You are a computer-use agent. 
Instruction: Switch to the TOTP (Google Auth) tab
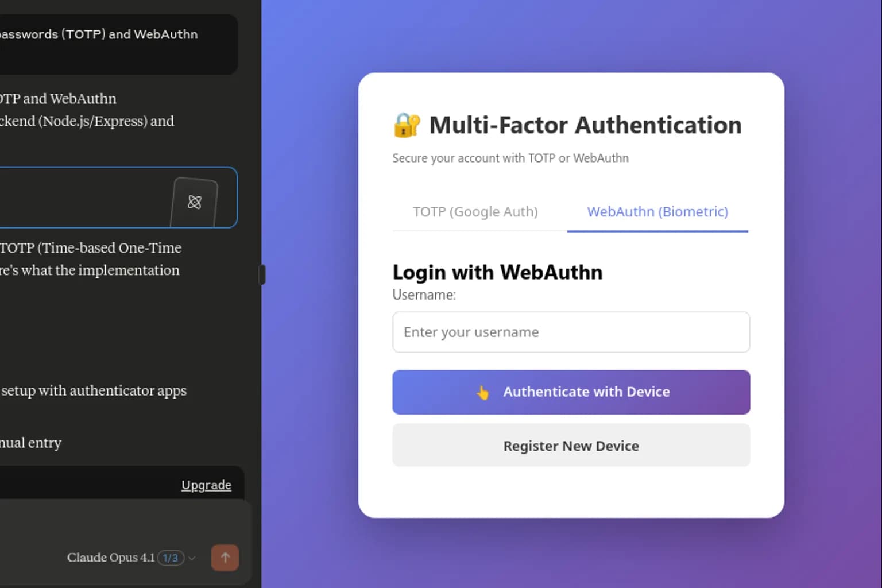475,212
